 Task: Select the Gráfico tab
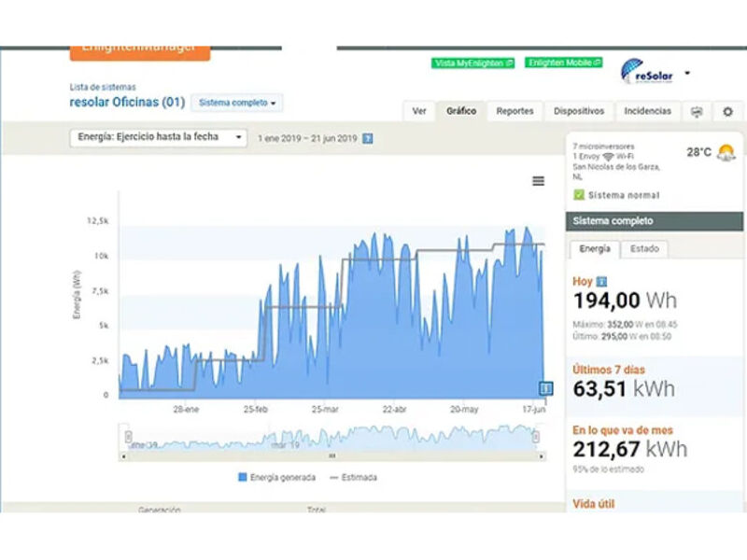pos(461,111)
